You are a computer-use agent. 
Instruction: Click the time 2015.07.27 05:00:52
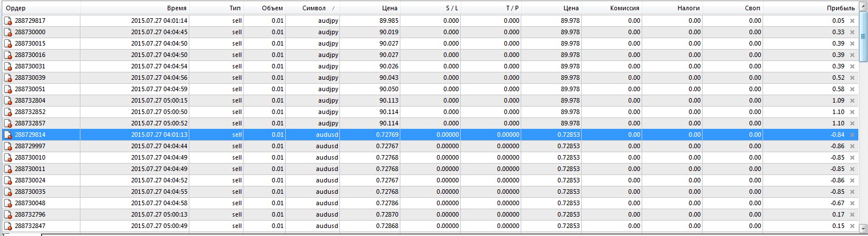click(159, 123)
